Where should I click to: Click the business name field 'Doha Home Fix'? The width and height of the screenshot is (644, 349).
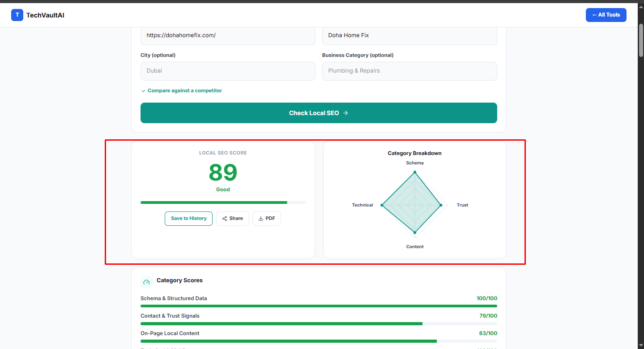click(409, 35)
